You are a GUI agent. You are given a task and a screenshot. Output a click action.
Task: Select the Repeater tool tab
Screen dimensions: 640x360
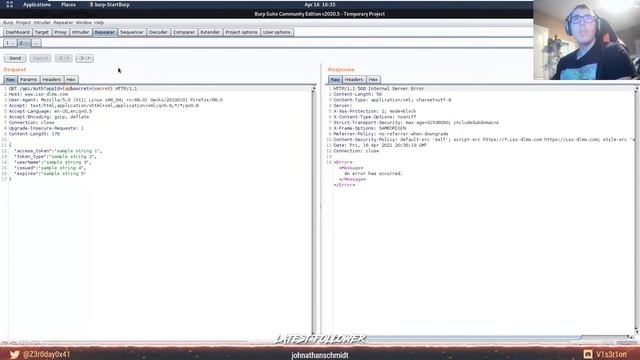104,32
